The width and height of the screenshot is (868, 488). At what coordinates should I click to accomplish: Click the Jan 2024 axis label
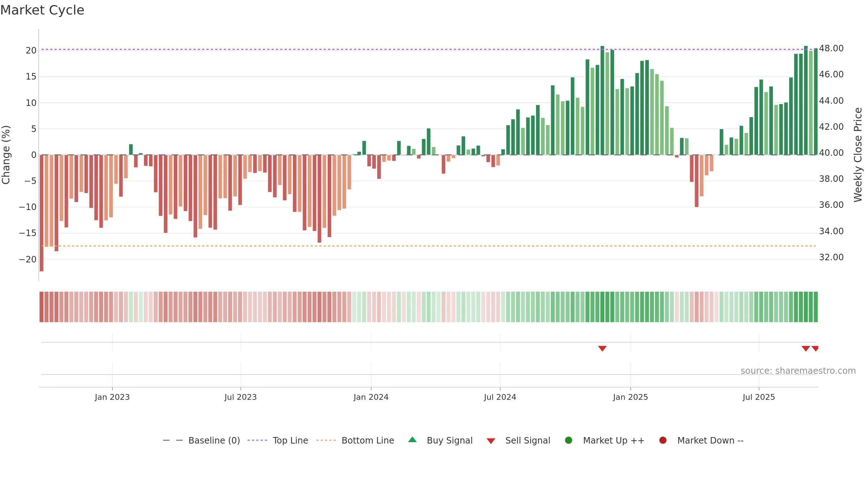click(x=371, y=397)
